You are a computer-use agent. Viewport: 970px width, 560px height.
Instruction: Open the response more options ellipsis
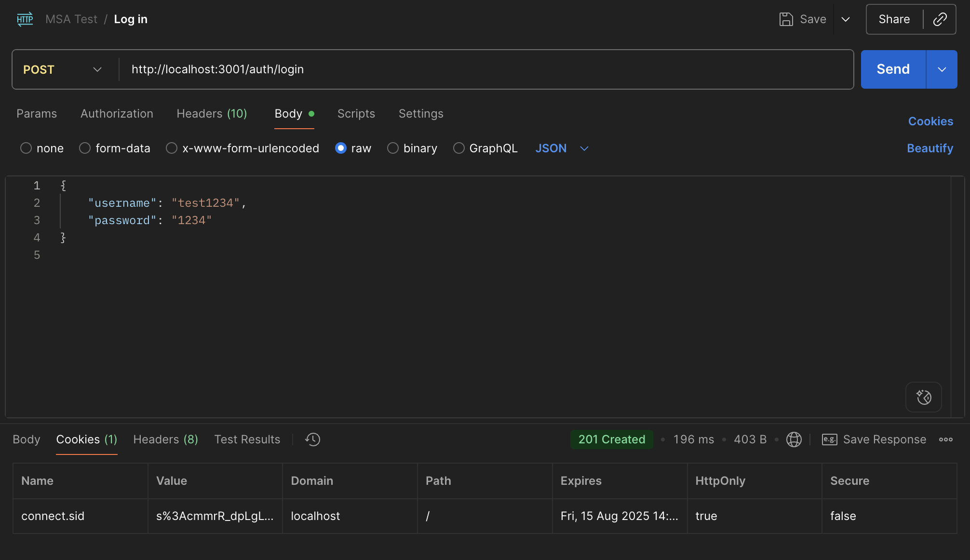945,440
